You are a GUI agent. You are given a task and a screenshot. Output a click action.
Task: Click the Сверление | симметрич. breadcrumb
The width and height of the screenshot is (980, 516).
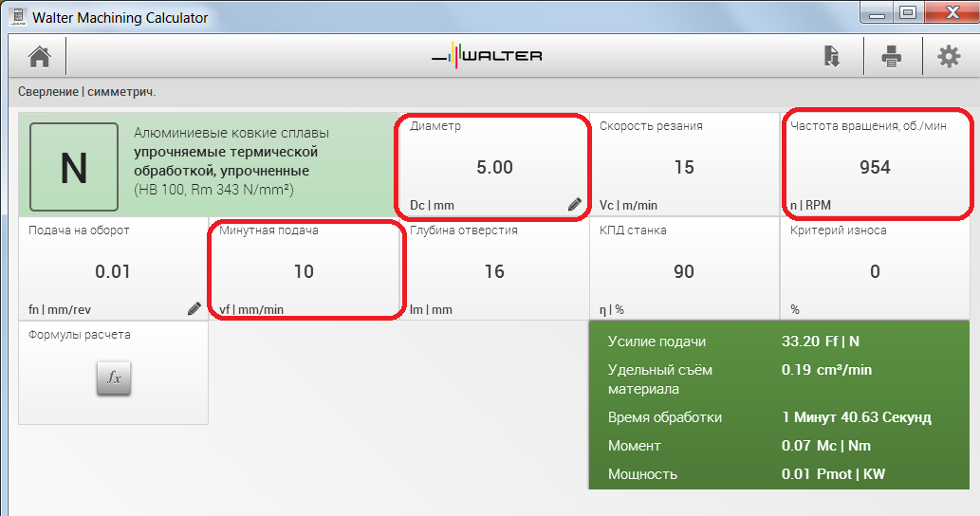87,92
